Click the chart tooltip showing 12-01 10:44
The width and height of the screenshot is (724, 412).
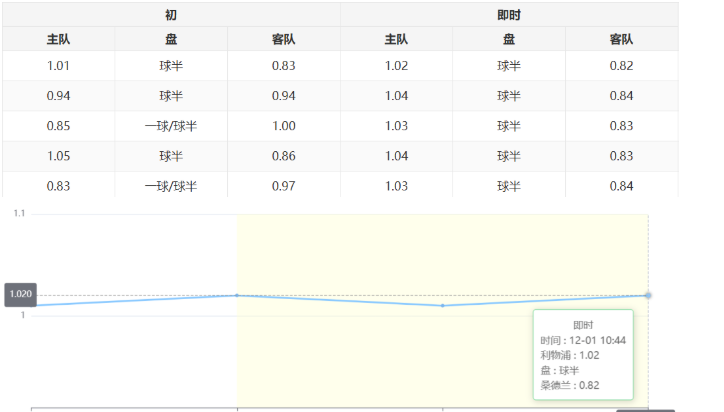tap(583, 353)
